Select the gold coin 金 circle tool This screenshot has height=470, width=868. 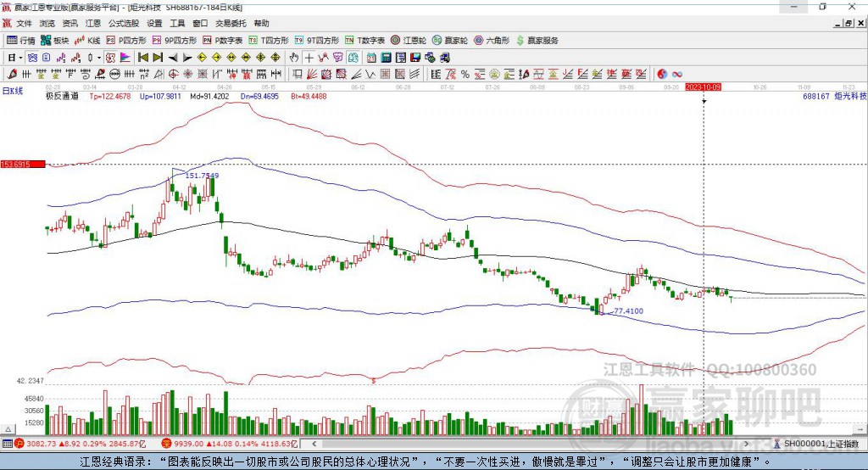point(494,75)
